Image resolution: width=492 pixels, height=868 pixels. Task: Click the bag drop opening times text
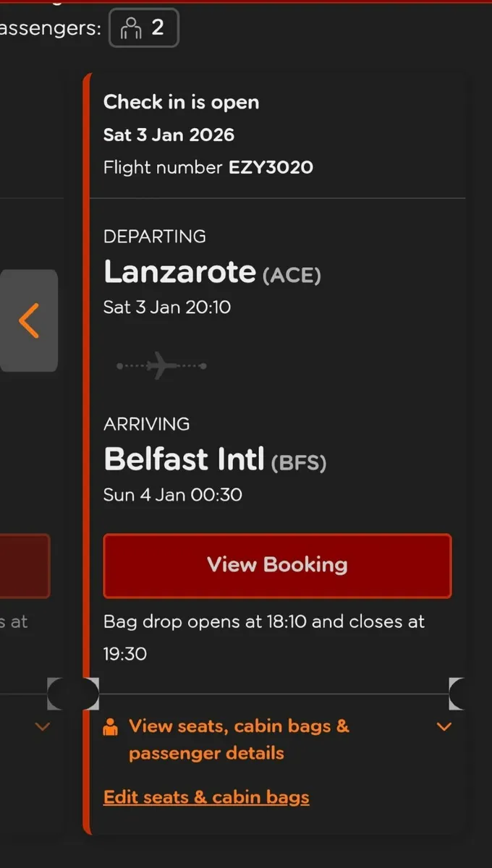click(263, 637)
